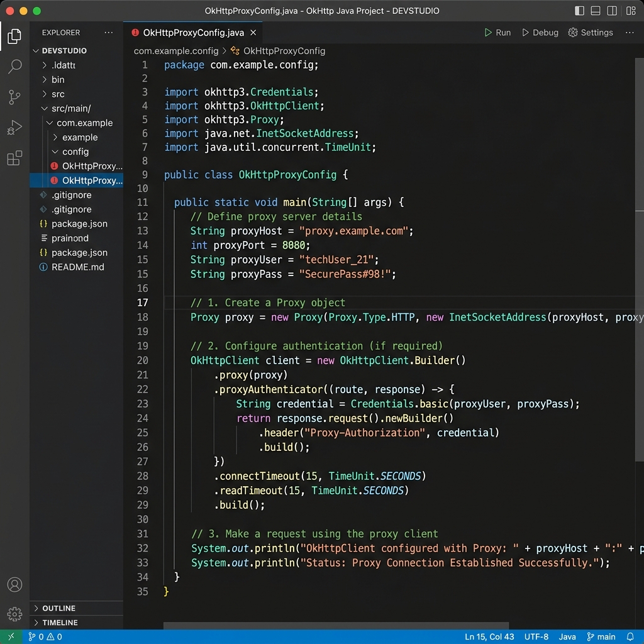This screenshot has height=644, width=644.
Task: Open the second .gitignore file
Action: pos(76,209)
